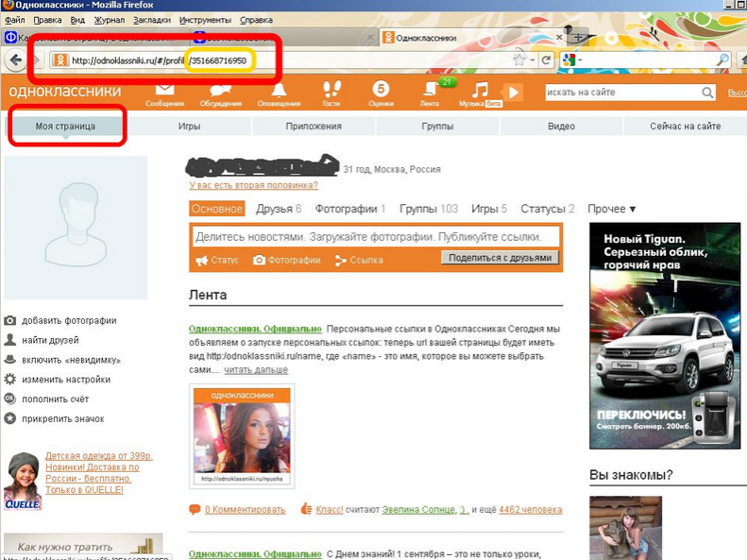747x560 pixels.
Task: Expand the Прочее dropdown
Action: [612, 209]
